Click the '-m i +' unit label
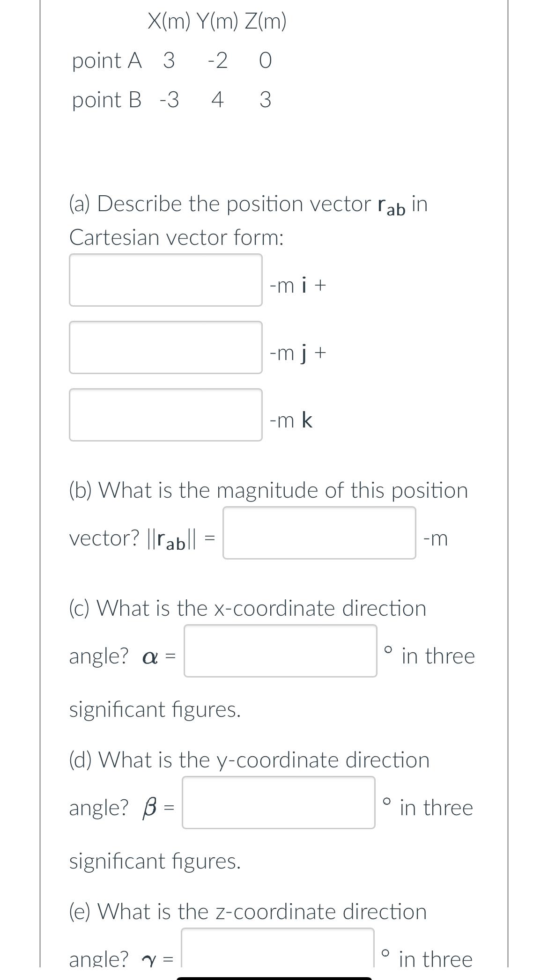The height and width of the screenshot is (980, 548). click(297, 286)
